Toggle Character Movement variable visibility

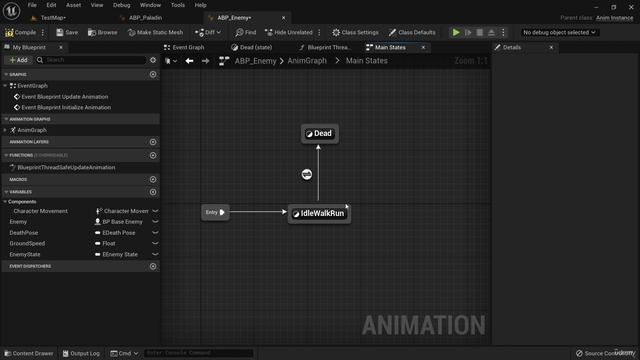coord(155,211)
